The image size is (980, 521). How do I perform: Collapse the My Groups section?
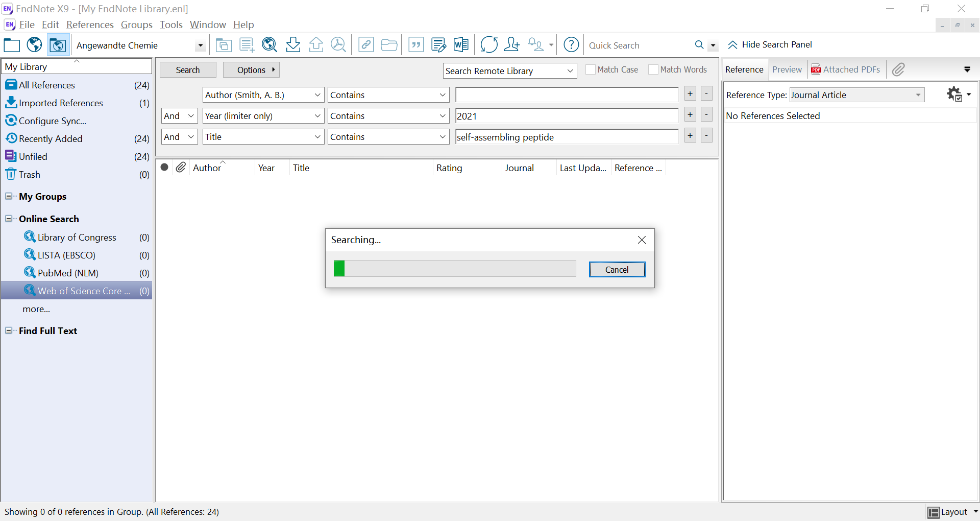point(9,196)
